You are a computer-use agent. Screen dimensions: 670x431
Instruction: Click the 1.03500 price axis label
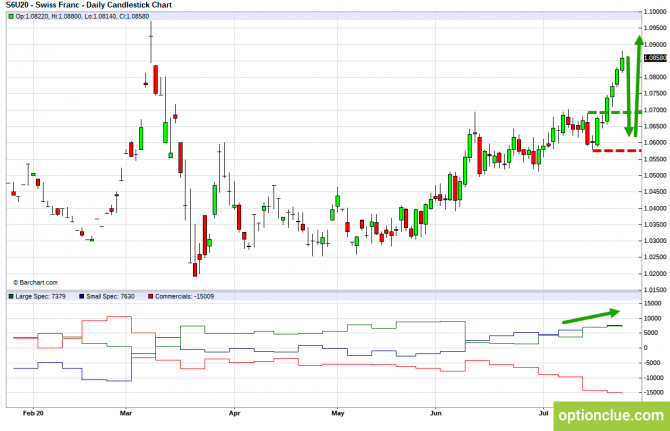pos(655,225)
